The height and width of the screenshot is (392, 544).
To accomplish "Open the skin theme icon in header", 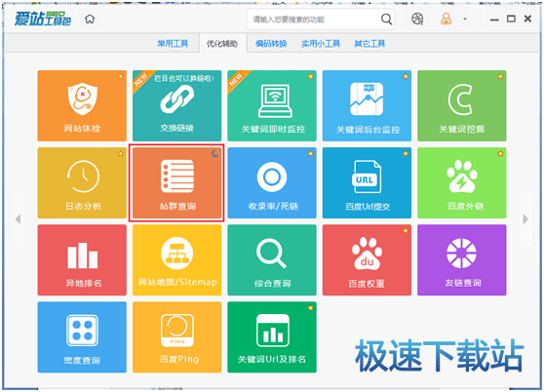I will 417,19.
